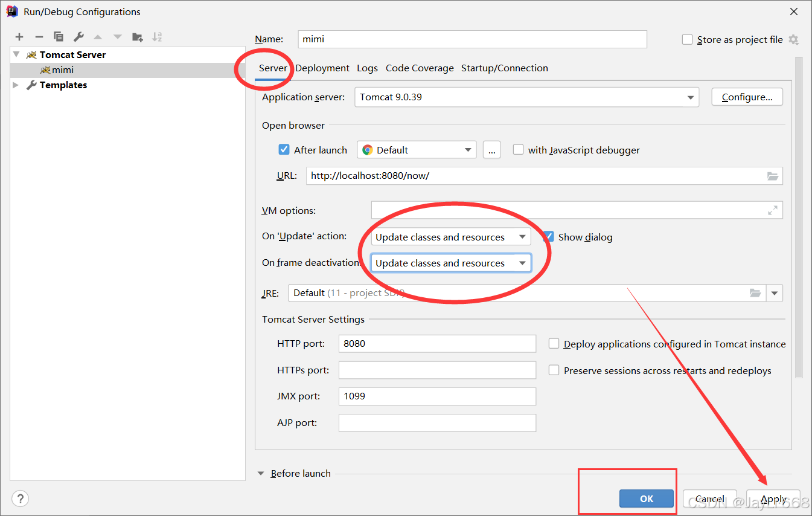This screenshot has width=812, height=516.
Task: Click the HTTPs port field
Action: coord(437,370)
